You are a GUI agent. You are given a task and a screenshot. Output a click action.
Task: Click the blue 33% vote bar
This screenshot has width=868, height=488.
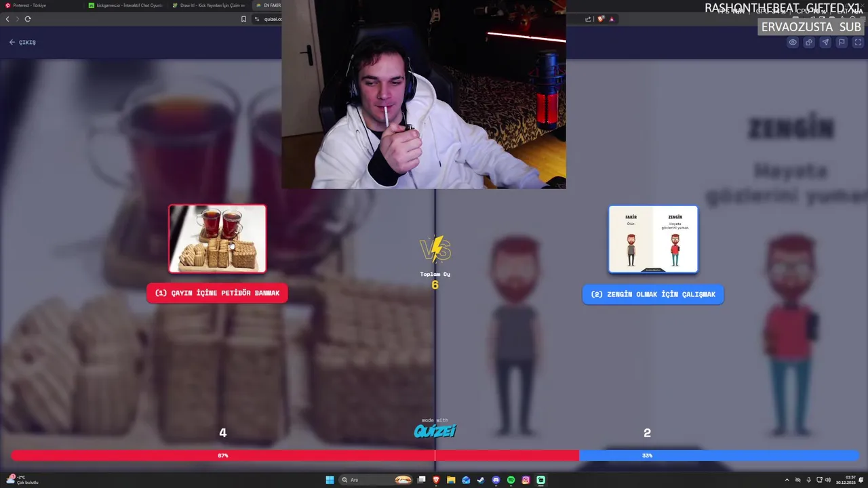719,455
